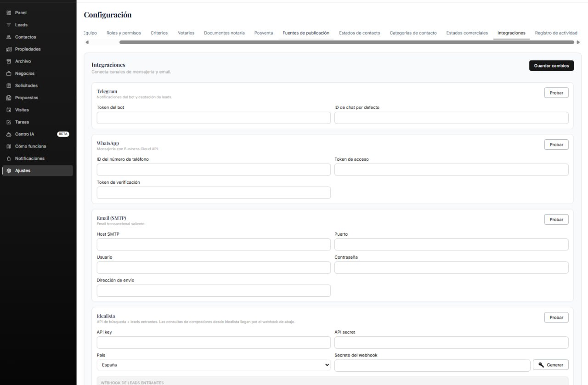Switch to the Equipo tab
This screenshot has width=588, height=385.
click(90, 33)
